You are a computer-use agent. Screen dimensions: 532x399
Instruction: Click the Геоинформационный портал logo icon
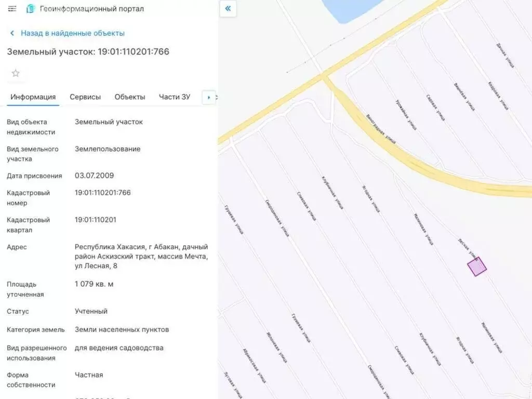click(31, 9)
